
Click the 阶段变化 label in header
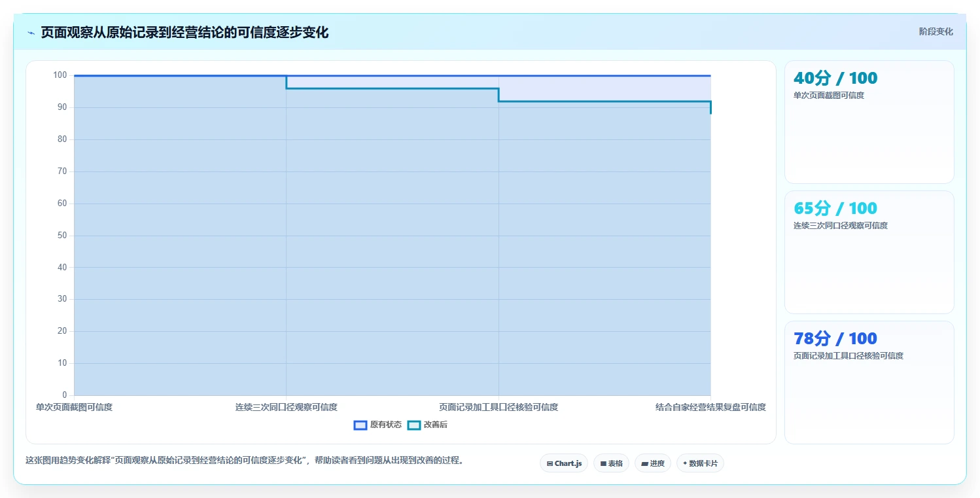[936, 31]
